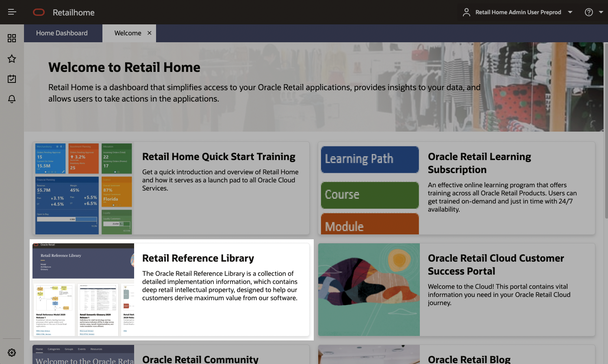Click the Retailhome application title

(x=74, y=13)
